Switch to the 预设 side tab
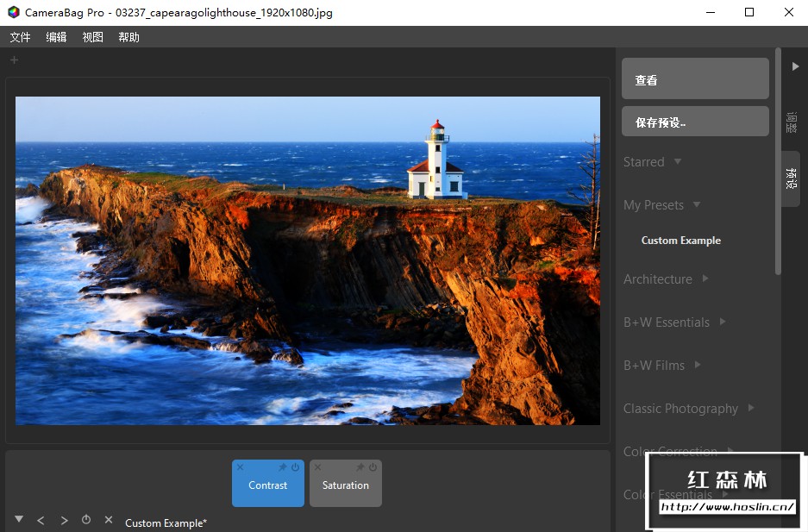Image resolution: width=808 pixels, height=532 pixels. [x=791, y=178]
